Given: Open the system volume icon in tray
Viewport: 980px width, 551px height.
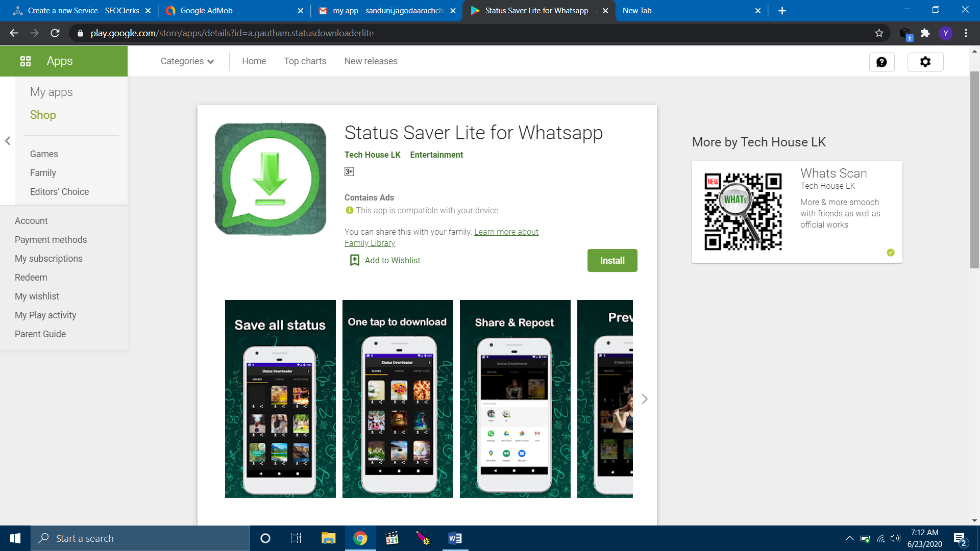Looking at the screenshot, I should (895, 538).
